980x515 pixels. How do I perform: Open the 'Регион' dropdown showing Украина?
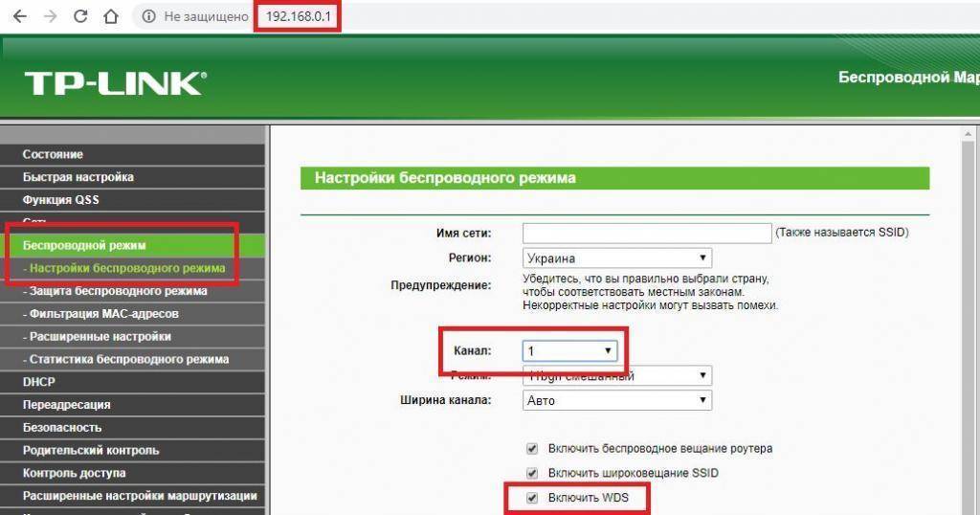[x=617, y=257]
